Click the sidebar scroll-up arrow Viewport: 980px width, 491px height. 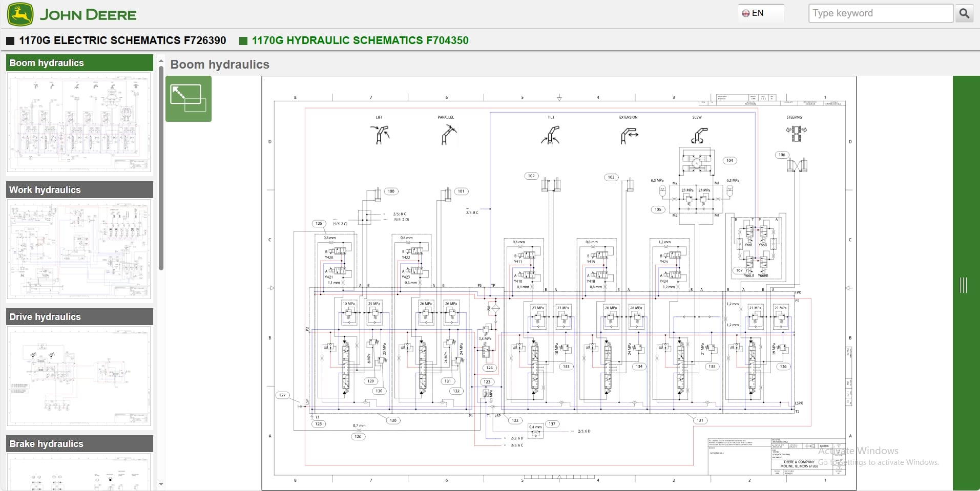(161, 60)
